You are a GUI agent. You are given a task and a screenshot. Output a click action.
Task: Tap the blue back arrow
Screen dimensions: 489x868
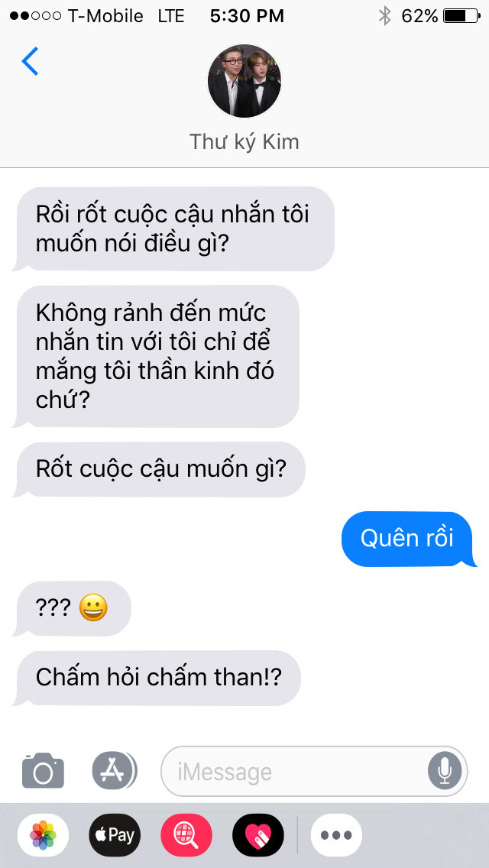30,61
